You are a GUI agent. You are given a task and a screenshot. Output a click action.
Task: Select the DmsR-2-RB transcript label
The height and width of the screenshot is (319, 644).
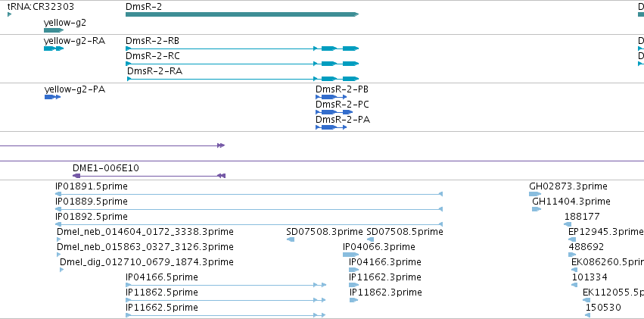click(152, 41)
